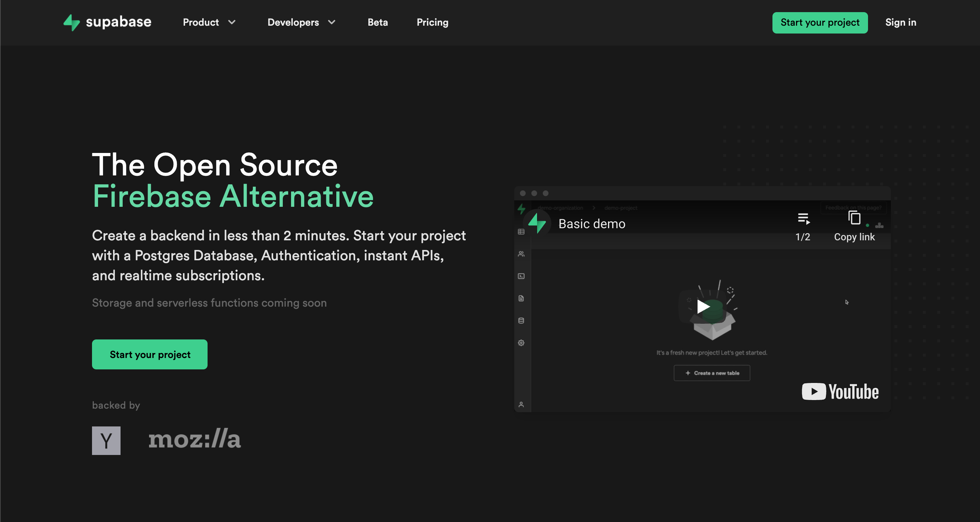Select the Database icon in the sidebar
The image size is (980, 522).
[x=521, y=320]
